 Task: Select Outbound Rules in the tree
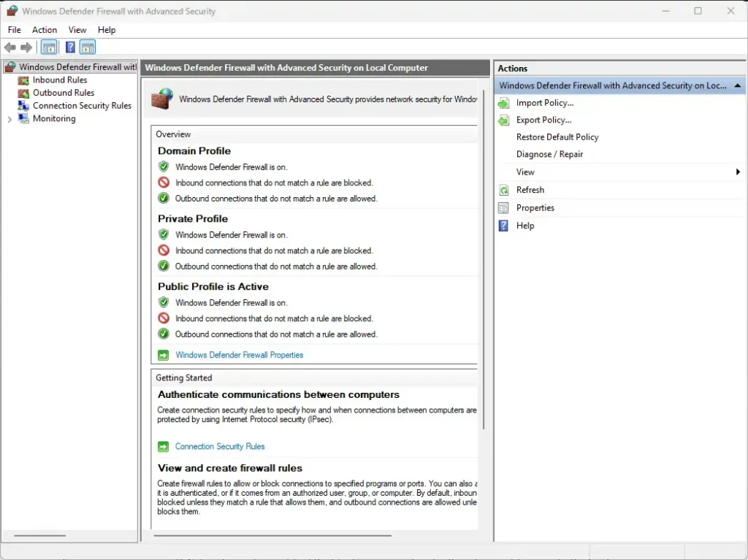[x=64, y=93]
